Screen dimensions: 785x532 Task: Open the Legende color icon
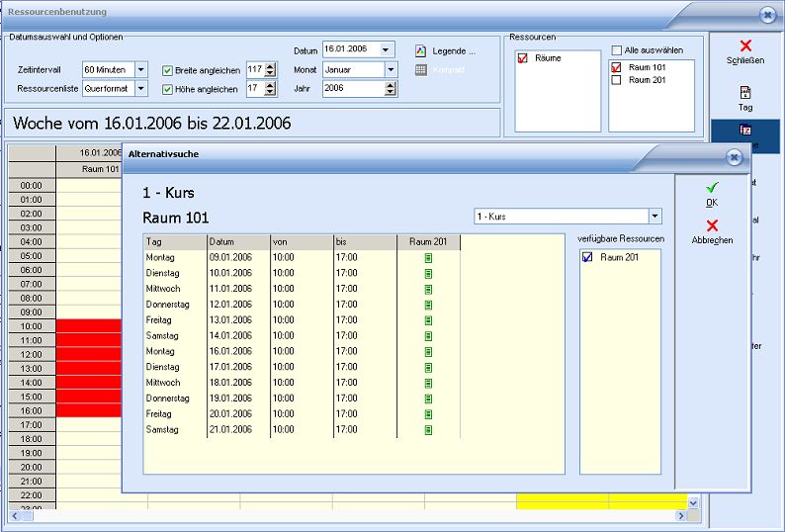(420, 50)
